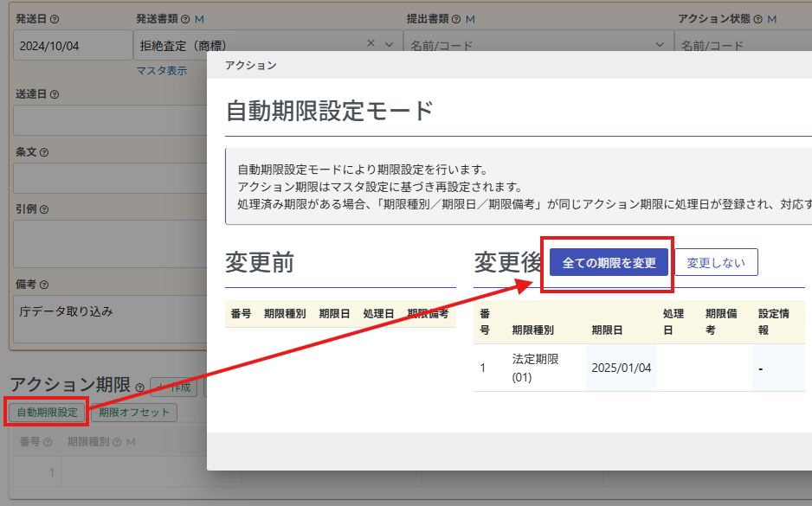Click the help icon next to アクション期限 heading

[x=139, y=388]
